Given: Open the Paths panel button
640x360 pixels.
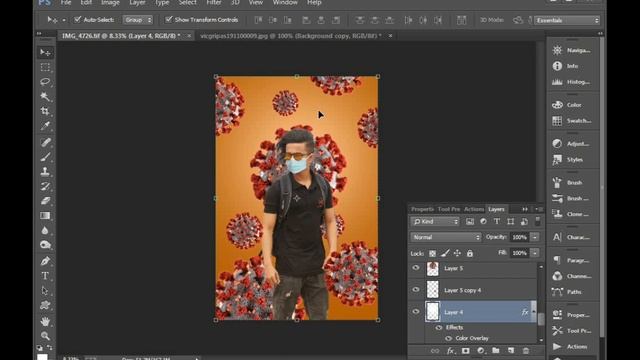Looking at the screenshot, I should point(573,292).
